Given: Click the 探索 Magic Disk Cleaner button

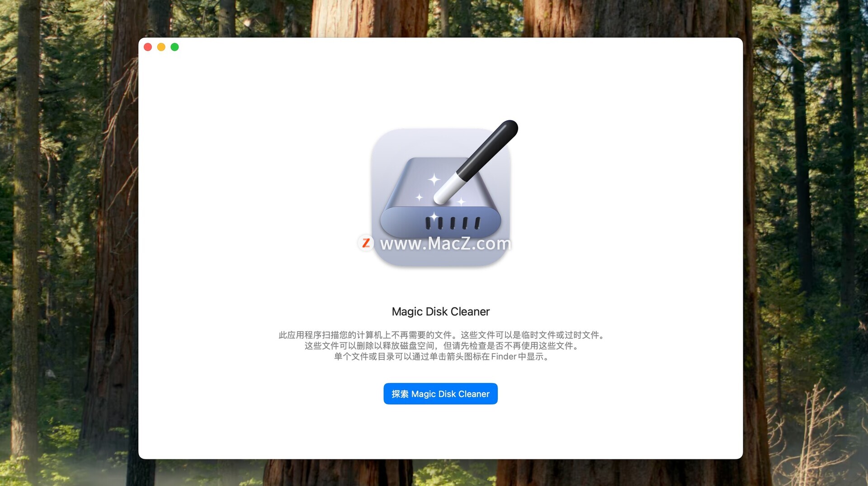Looking at the screenshot, I should (440, 394).
